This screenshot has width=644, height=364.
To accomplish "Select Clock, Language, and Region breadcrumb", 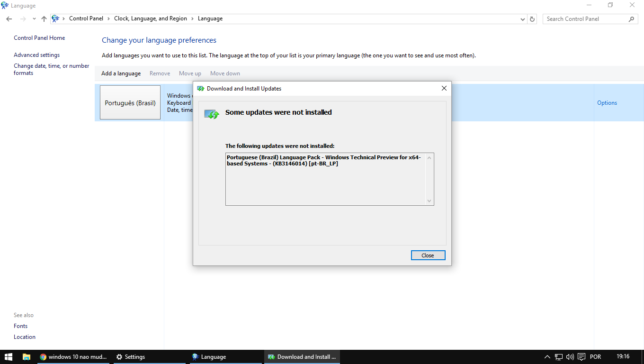I will coord(151,18).
